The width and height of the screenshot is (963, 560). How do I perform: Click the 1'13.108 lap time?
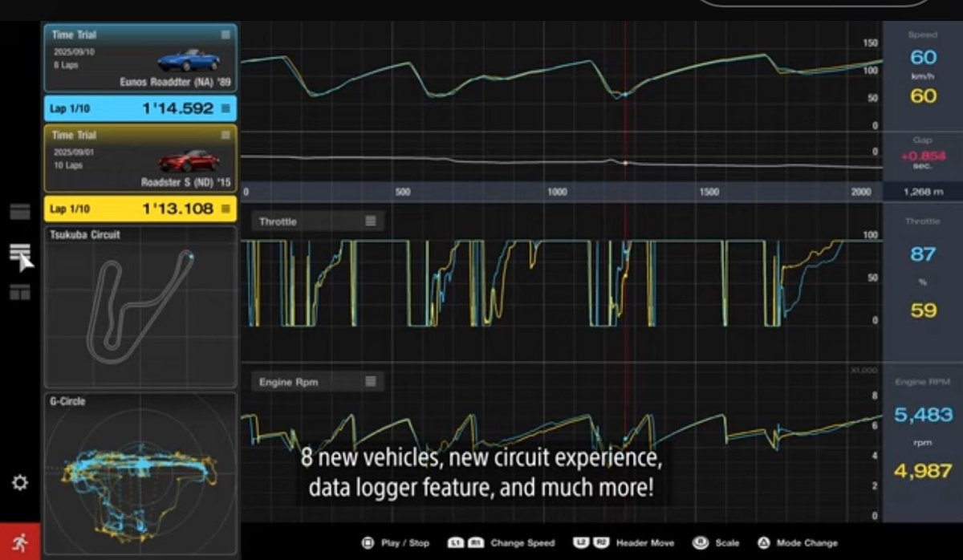coord(178,209)
